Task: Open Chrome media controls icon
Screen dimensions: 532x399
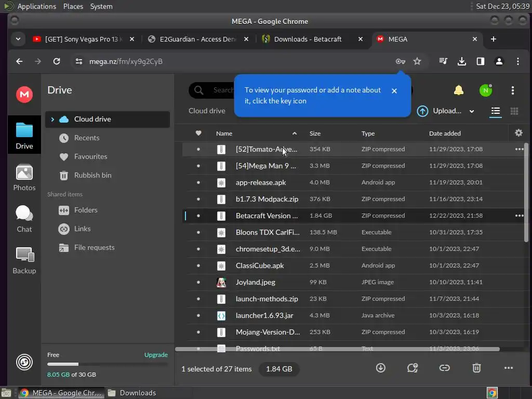Action: pos(443,61)
